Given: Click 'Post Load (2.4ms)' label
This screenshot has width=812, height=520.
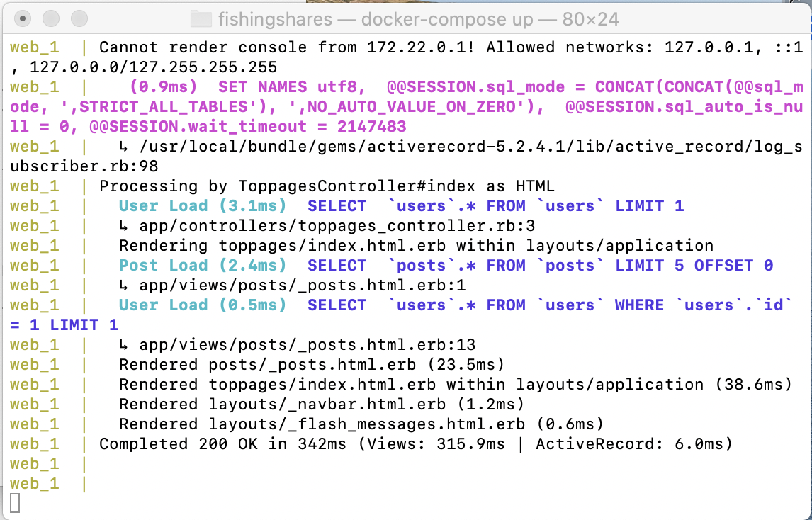Looking at the screenshot, I should point(203,265).
